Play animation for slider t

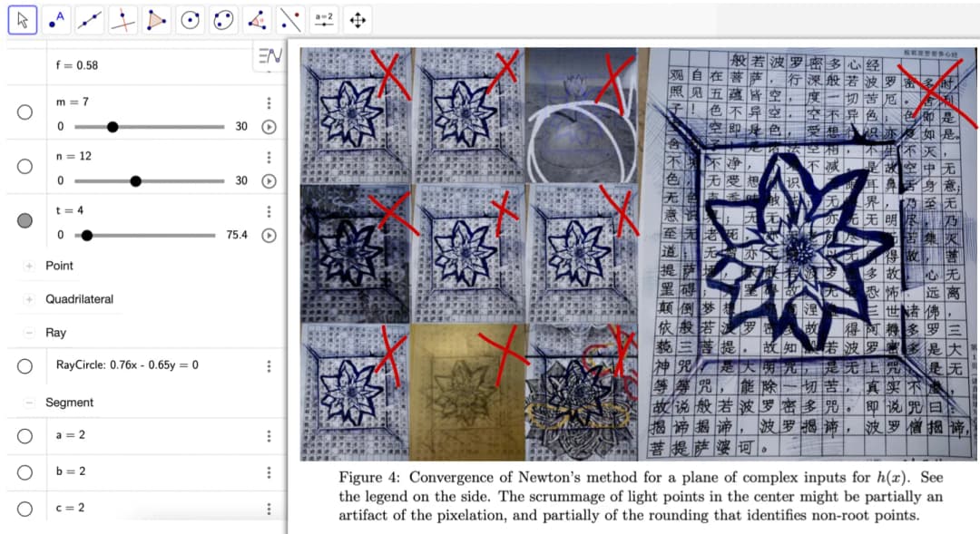(269, 236)
